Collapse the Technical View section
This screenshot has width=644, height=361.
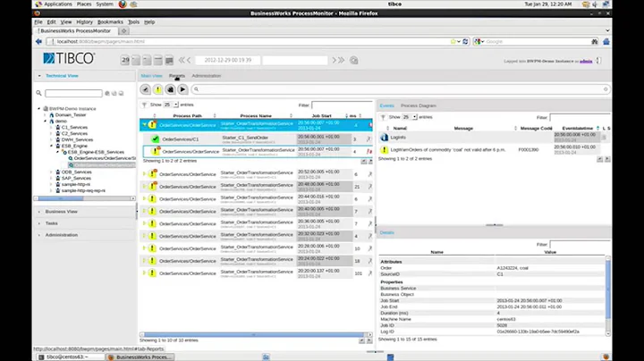[62, 76]
